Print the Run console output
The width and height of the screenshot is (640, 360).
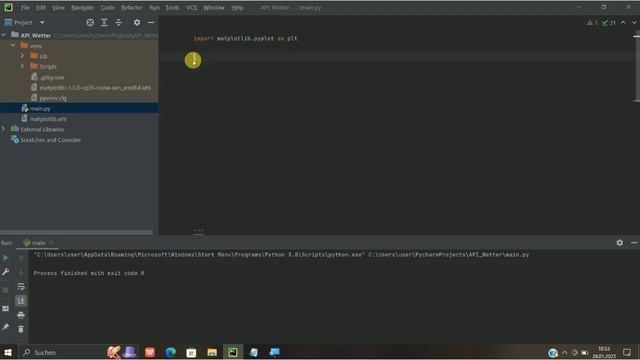click(x=21, y=315)
